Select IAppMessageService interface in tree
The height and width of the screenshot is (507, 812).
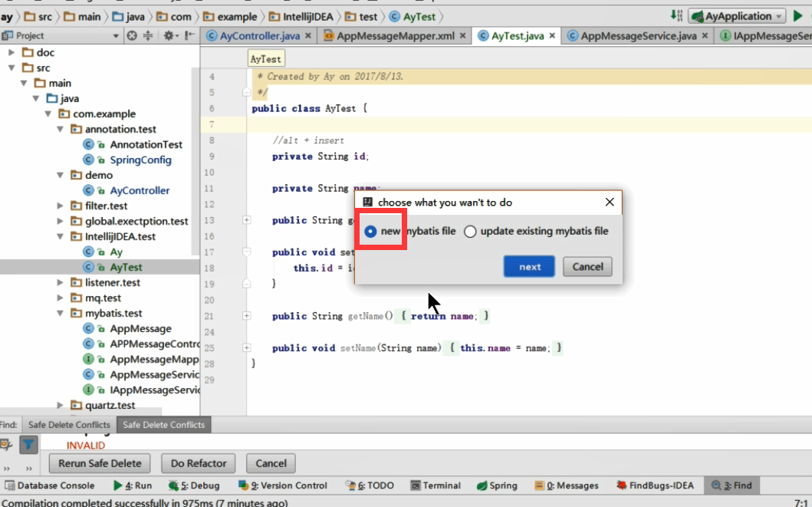click(154, 390)
